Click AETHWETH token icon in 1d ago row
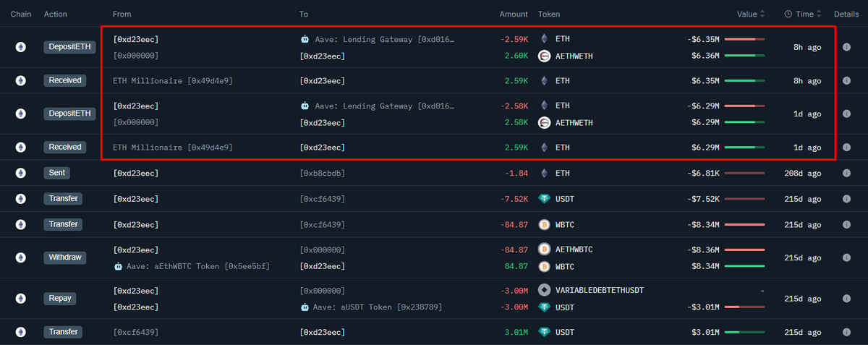This screenshot has height=345, width=868. [x=545, y=122]
